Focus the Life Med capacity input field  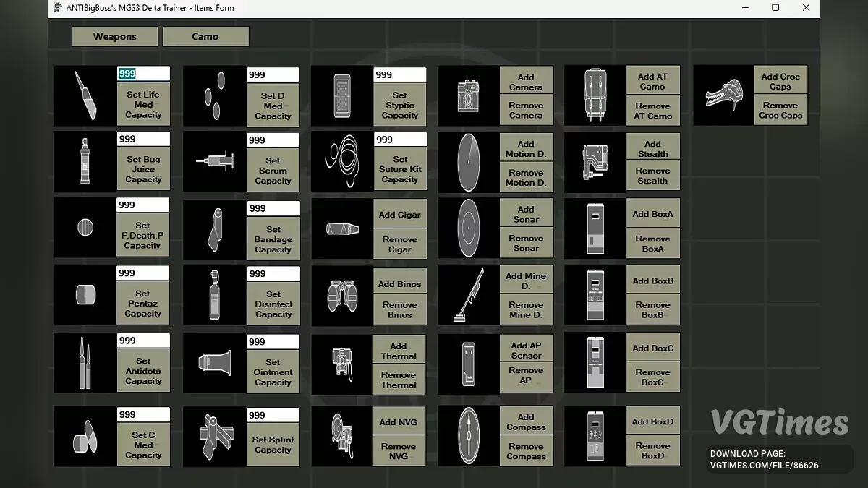143,74
